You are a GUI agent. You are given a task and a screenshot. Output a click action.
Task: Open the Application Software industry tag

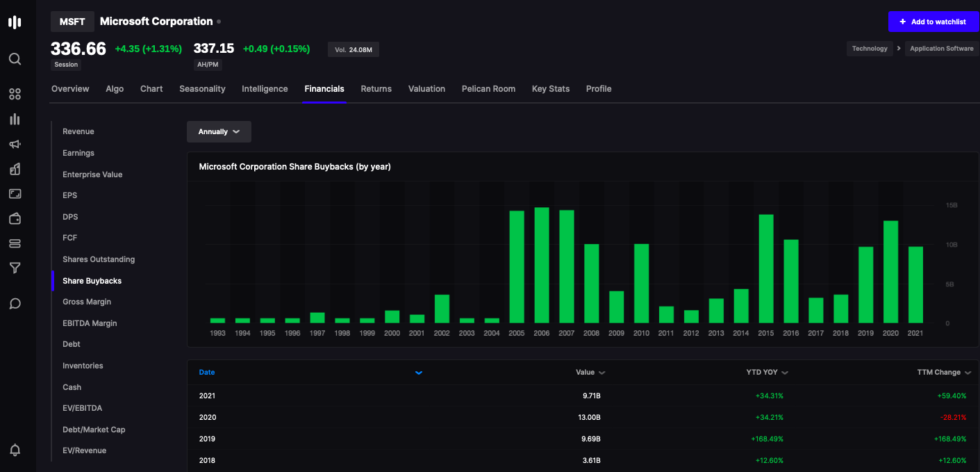point(942,49)
